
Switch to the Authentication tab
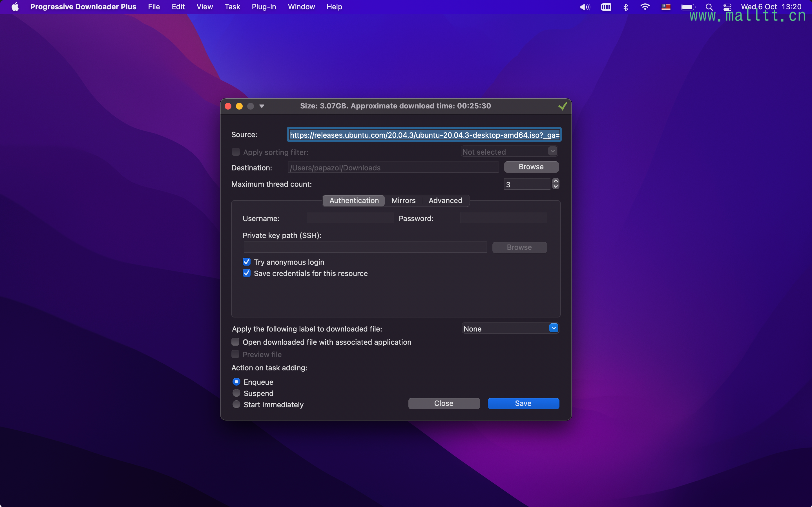[x=354, y=201]
